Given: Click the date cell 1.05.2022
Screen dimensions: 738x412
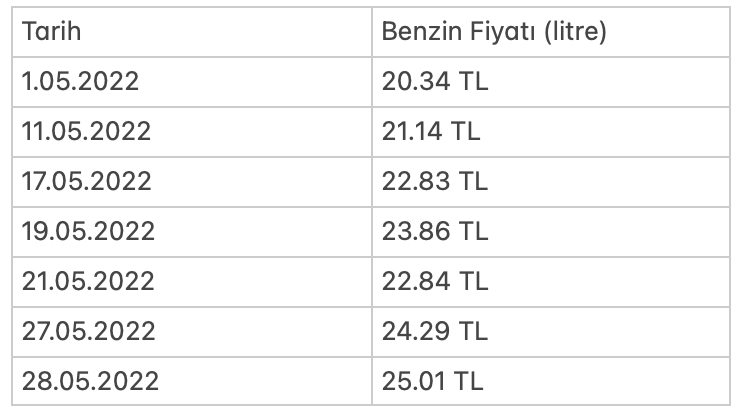Looking at the screenshot, I should tap(192, 82).
